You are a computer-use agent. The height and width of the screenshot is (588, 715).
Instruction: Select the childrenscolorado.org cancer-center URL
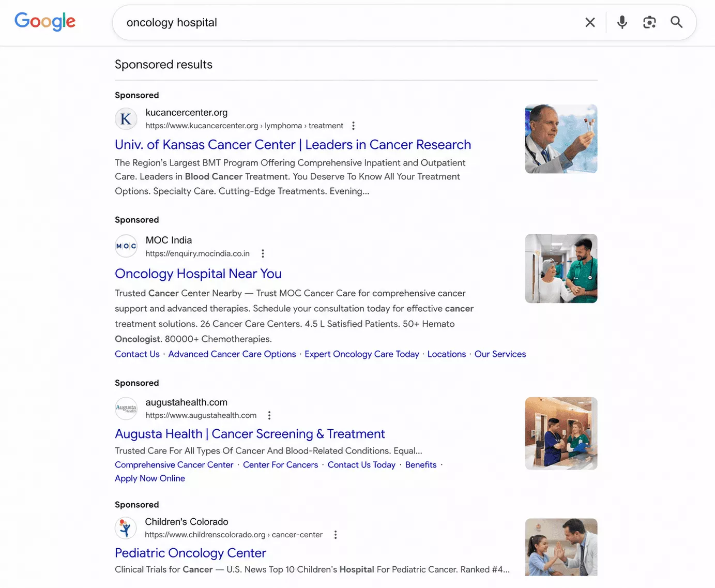(234, 535)
